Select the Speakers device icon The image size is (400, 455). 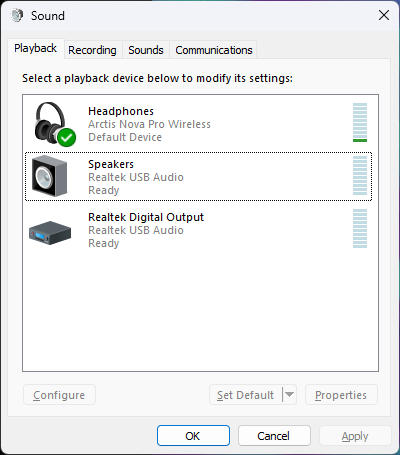tap(49, 176)
